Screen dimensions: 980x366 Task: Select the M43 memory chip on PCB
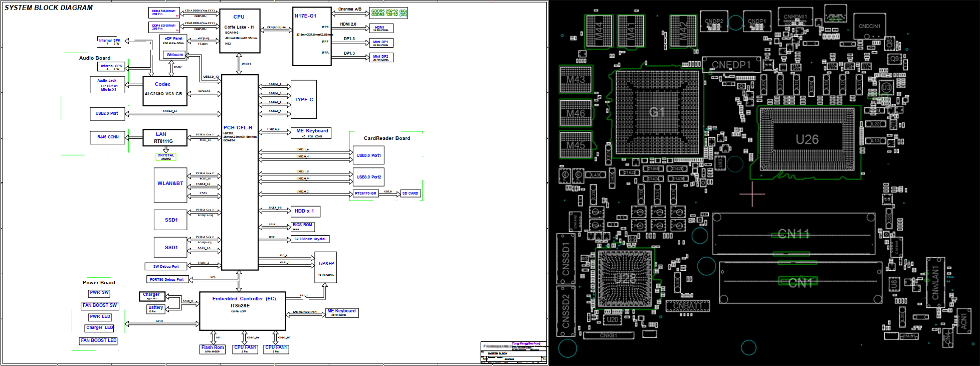[x=575, y=79]
